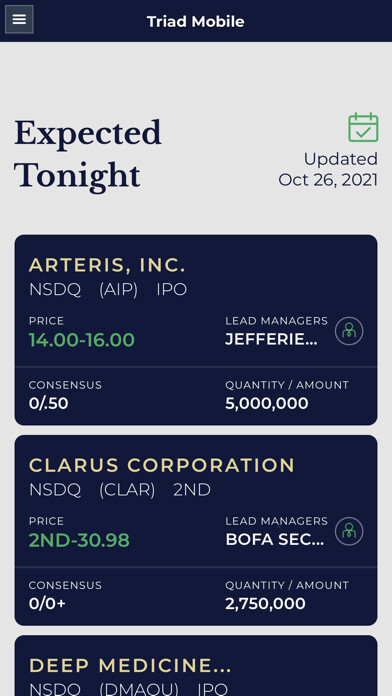
Task: Open the Deep Medicine deal card
Action: point(196,666)
